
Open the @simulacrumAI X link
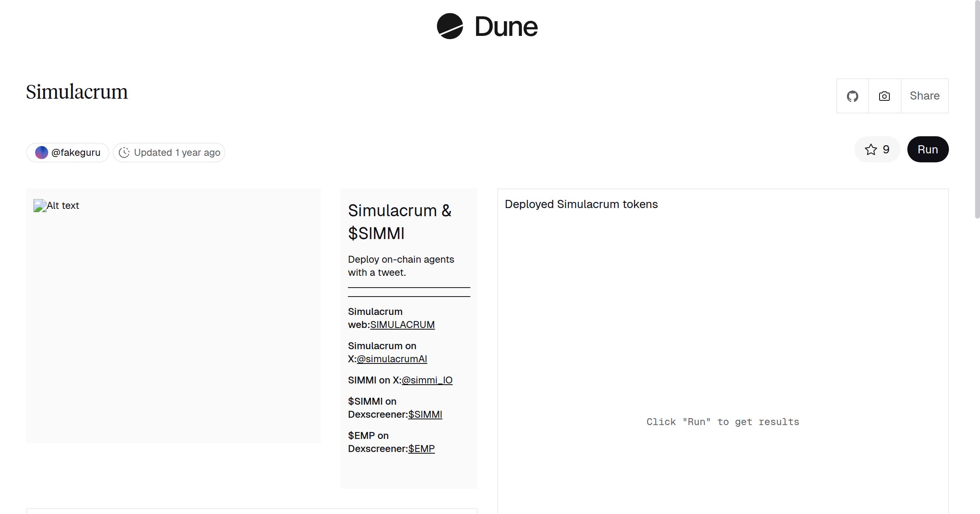pyautogui.click(x=392, y=359)
